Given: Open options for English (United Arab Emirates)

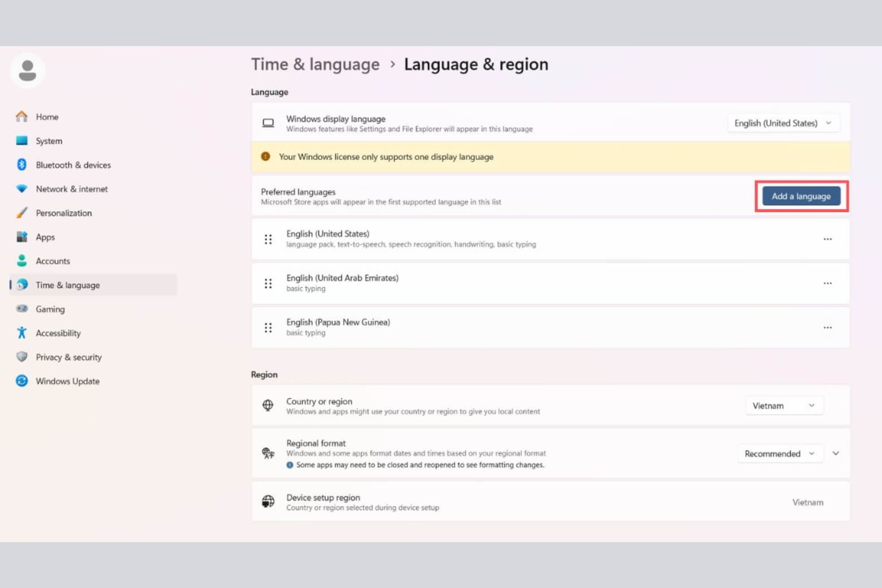Looking at the screenshot, I should [x=828, y=283].
